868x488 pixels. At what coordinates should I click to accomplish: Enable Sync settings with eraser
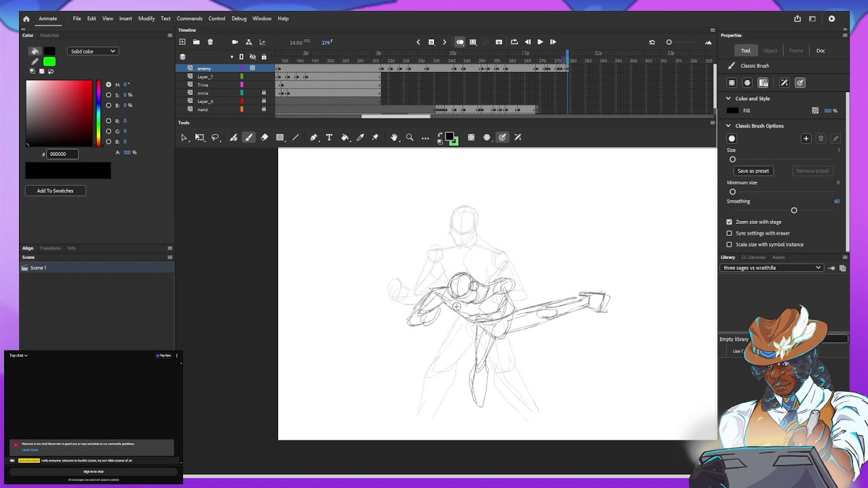[730, 233]
